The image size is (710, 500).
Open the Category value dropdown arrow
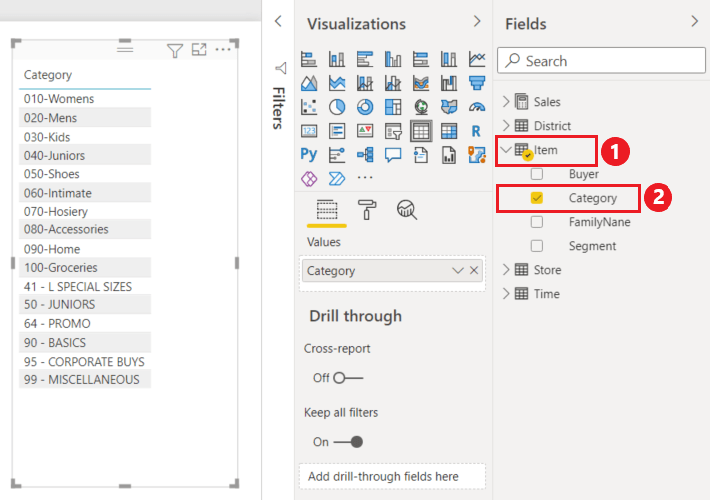[458, 271]
